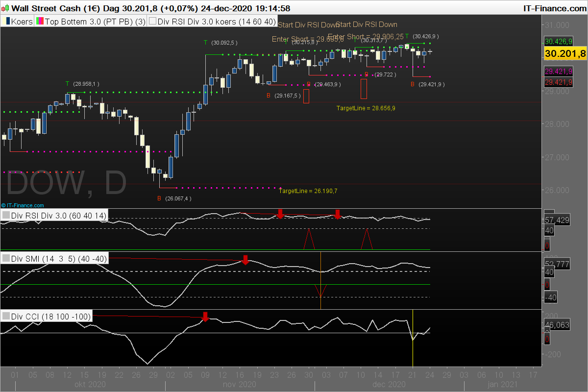
Task: Click the grey square of Div CCI
Action: (6, 317)
